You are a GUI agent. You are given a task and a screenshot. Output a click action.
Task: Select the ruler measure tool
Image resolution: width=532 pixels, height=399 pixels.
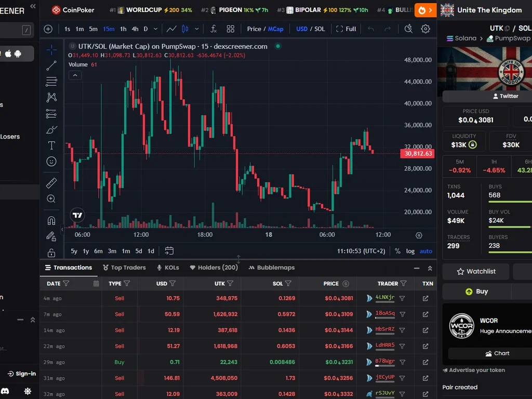coord(51,183)
